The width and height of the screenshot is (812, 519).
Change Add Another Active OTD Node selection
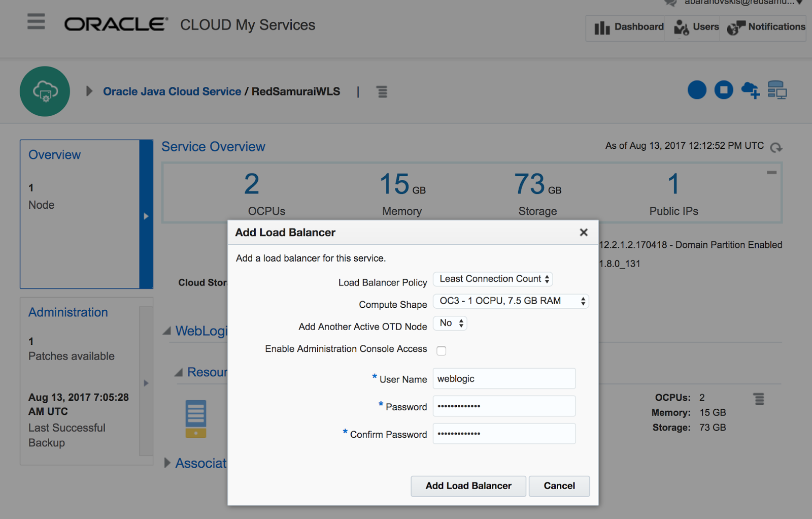(x=449, y=323)
